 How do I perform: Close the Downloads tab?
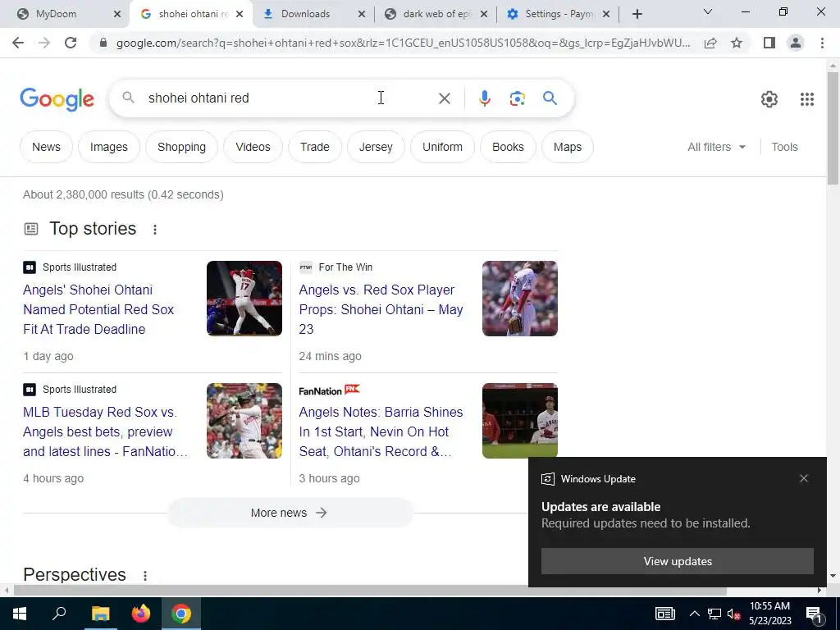[362, 15]
